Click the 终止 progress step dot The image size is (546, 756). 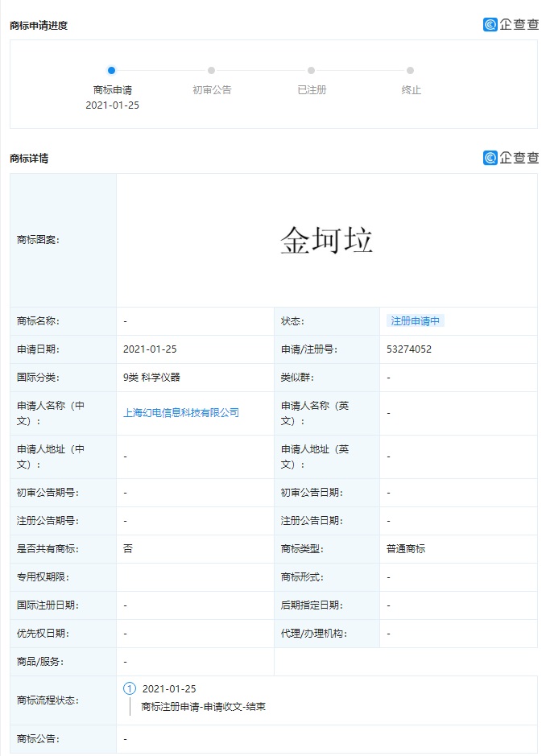410,70
